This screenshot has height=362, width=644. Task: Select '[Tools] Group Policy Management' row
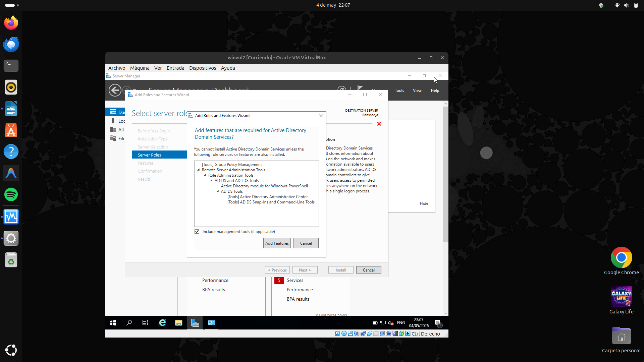click(232, 165)
